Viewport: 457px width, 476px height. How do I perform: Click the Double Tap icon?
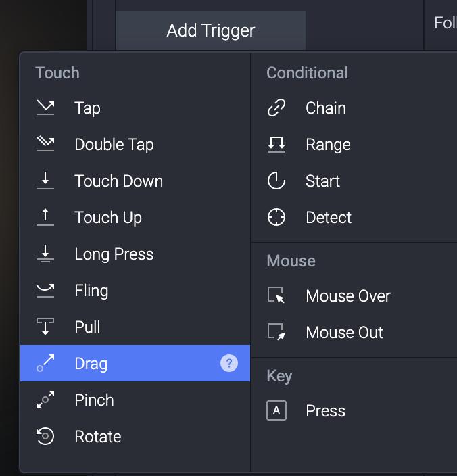[x=45, y=145]
